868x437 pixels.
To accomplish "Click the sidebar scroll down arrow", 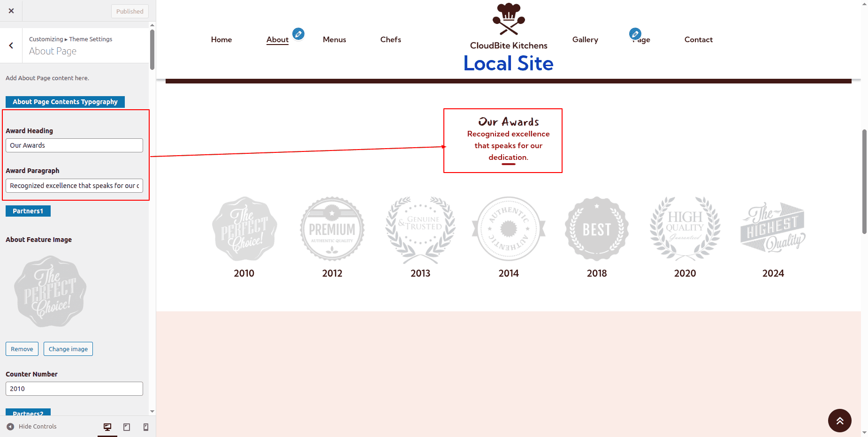I will pyautogui.click(x=152, y=411).
